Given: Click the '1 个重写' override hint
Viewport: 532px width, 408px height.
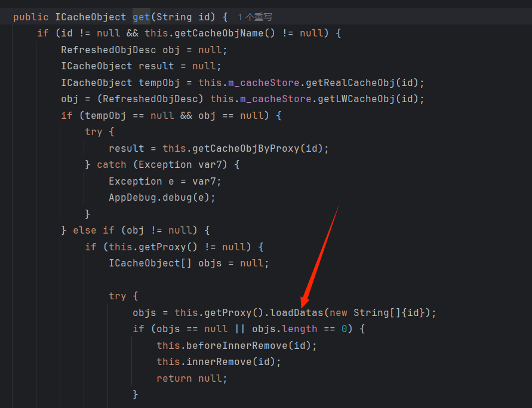Looking at the screenshot, I should point(255,17).
